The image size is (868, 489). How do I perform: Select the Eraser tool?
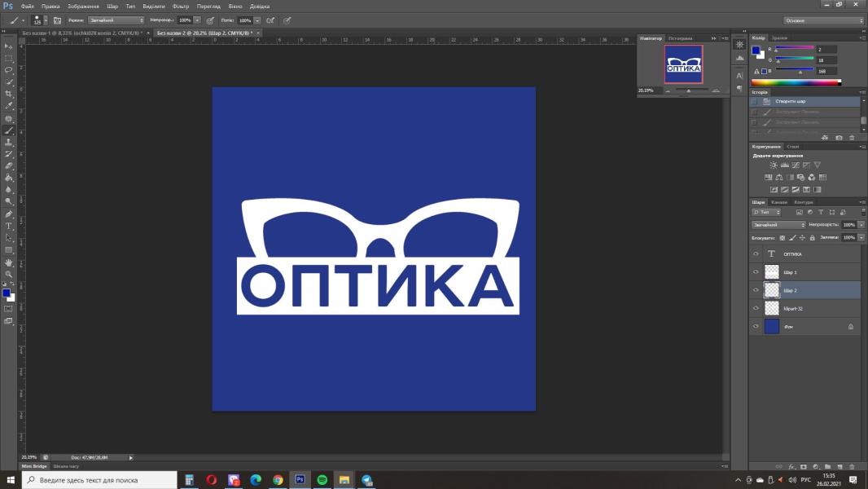[8, 166]
